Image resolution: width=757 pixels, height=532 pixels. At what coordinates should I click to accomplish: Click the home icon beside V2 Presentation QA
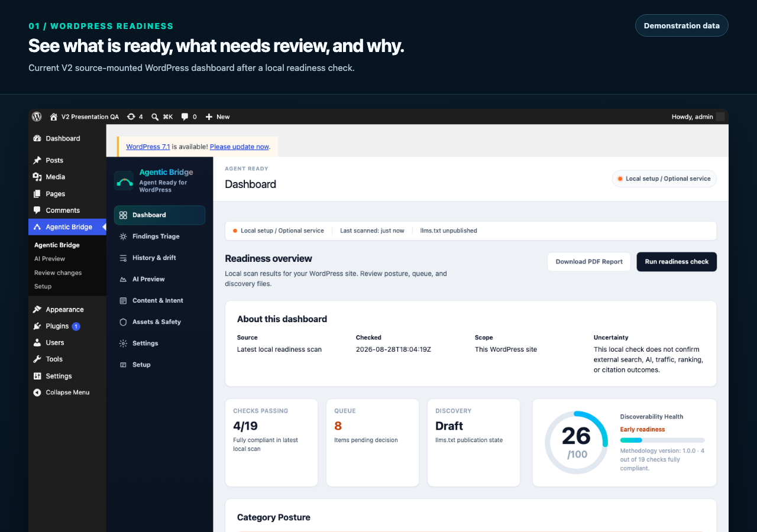54,117
